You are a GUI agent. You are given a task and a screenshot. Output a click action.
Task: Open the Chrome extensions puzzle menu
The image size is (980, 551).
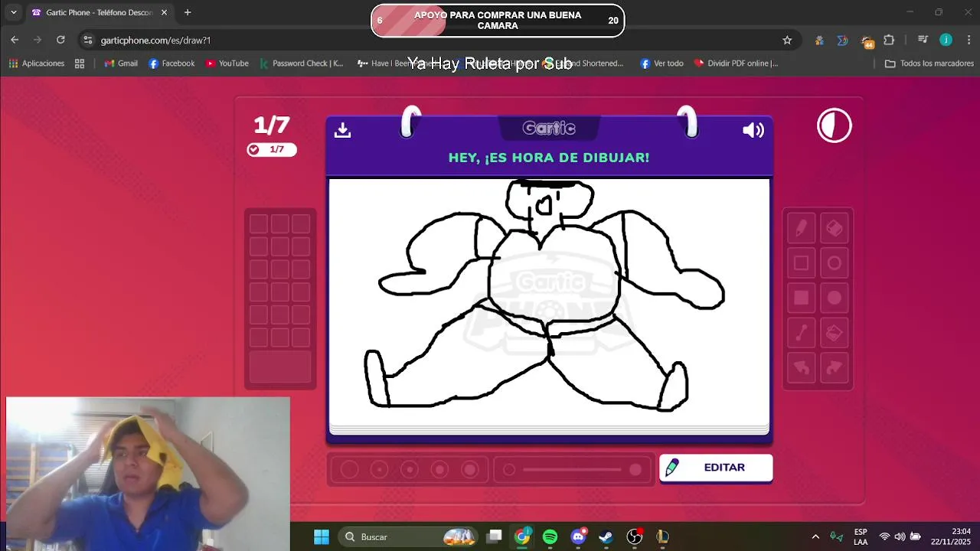(x=889, y=40)
